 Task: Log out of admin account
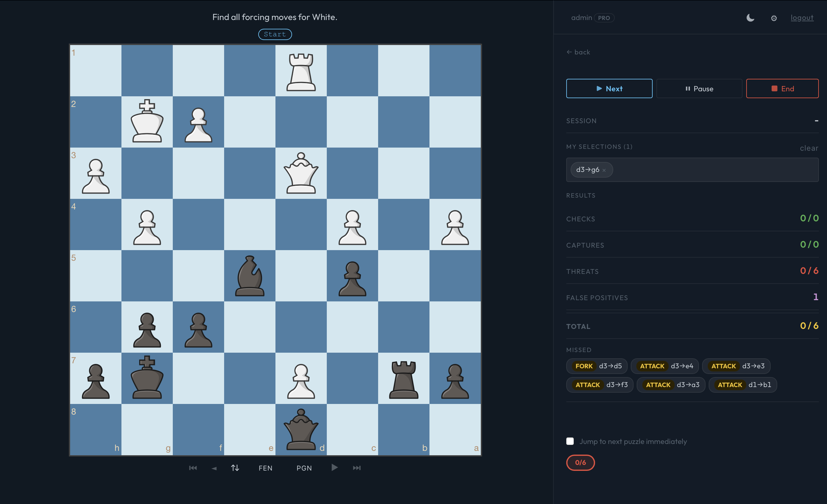(x=802, y=18)
